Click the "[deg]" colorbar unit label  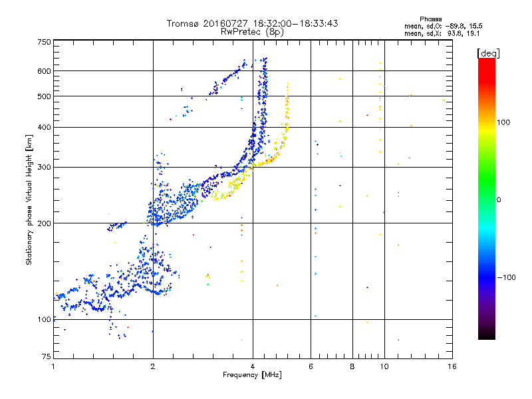(x=488, y=53)
